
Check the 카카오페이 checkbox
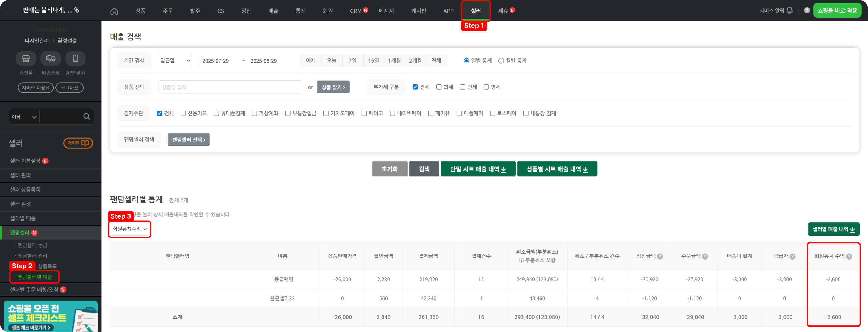coord(326,113)
